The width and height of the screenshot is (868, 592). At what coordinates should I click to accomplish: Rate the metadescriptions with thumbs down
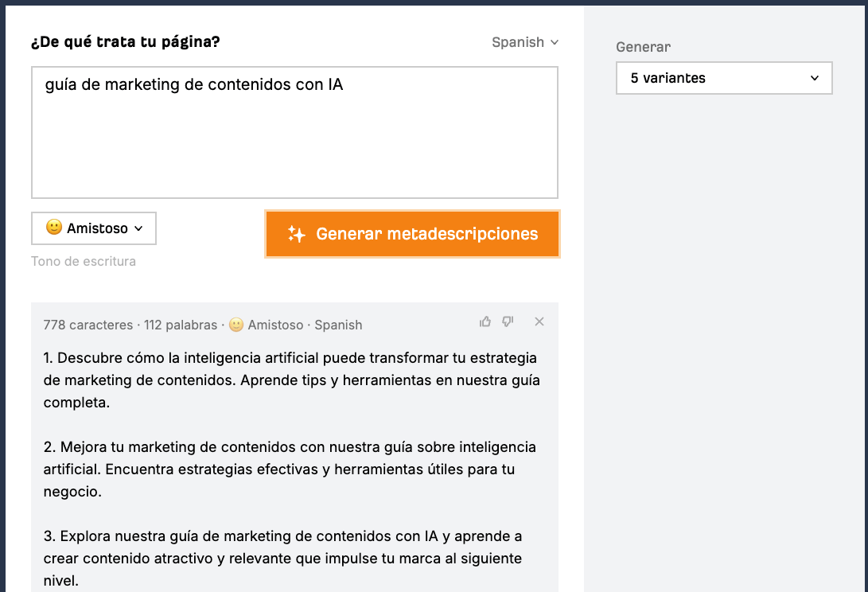(x=508, y=321)
